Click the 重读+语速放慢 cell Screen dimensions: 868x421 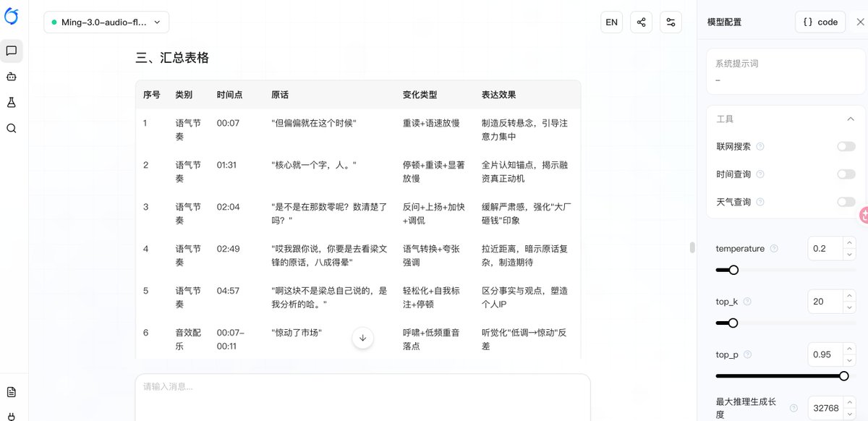click(431, 123)
